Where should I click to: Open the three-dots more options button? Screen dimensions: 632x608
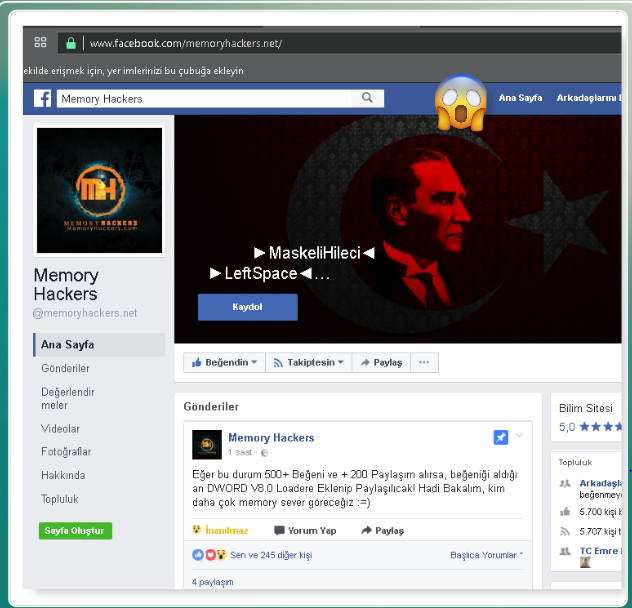[x=424, y=362]
